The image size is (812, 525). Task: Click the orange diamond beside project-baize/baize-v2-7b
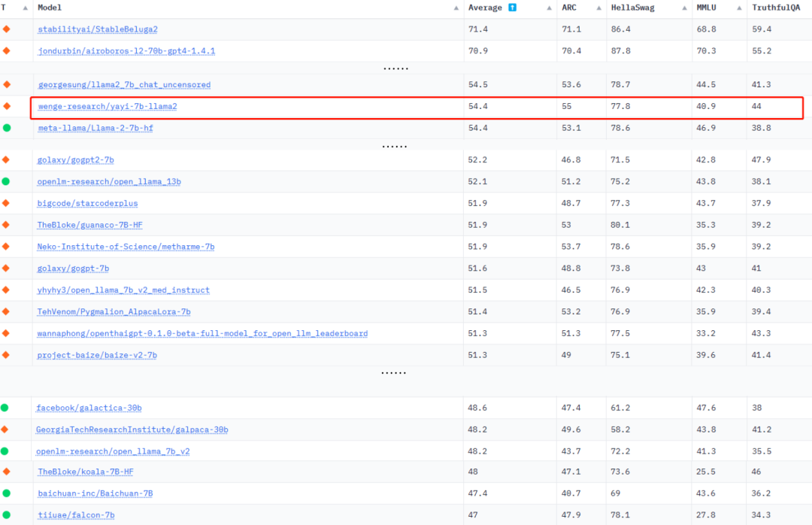(6, 355)
